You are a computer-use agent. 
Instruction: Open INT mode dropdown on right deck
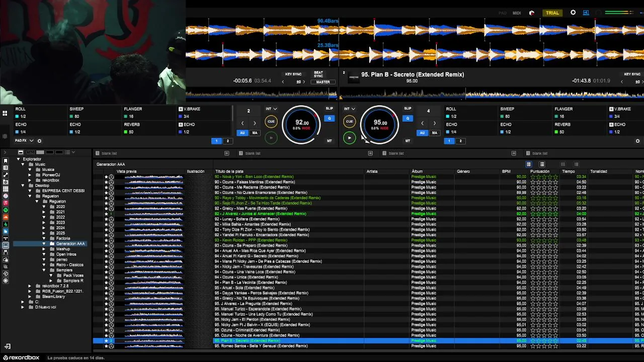tap(350, 109)
